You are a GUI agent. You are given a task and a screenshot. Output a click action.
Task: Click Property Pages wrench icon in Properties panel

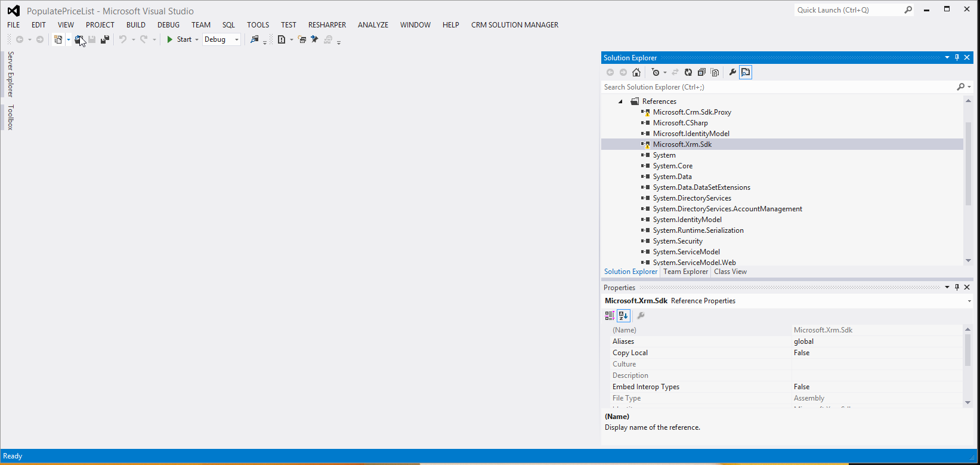pos(641,315)
